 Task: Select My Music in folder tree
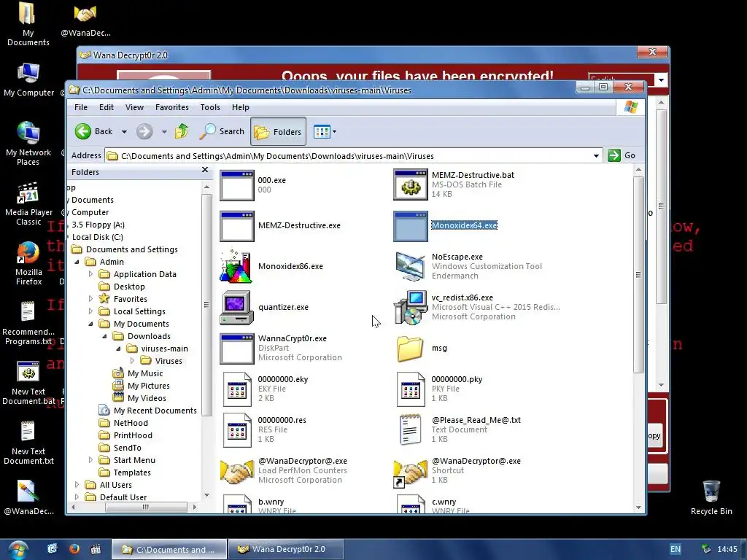pyautogui.click(x=145, y=373)
